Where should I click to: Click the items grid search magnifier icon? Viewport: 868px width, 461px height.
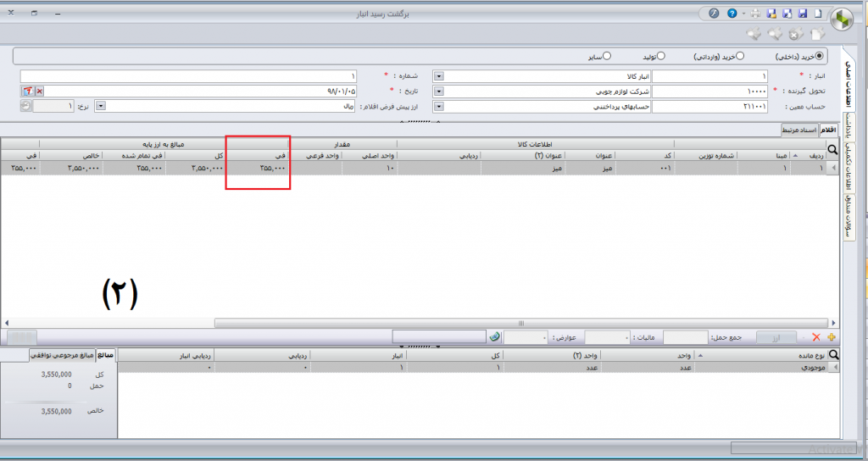coord(832,150)
